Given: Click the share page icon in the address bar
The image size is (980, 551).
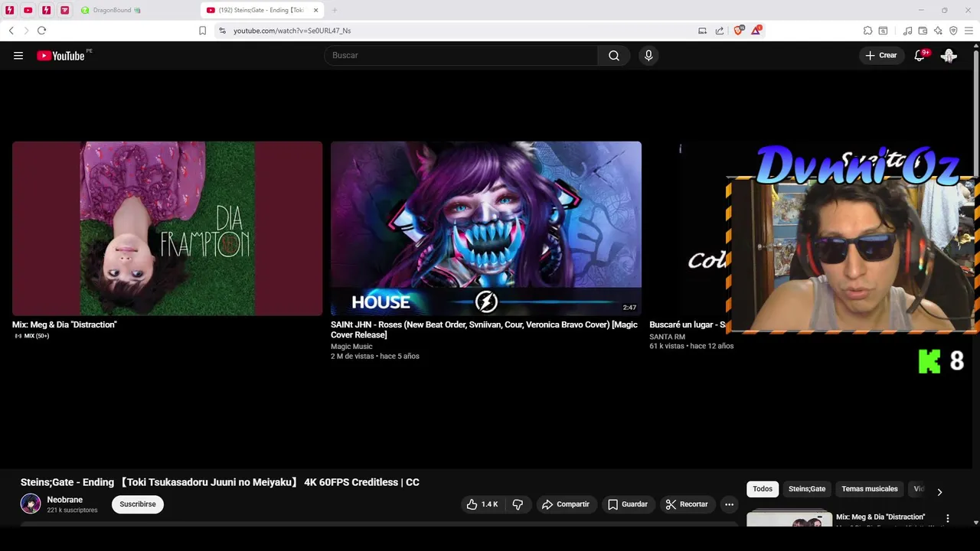Looking at the screenshot, I should (720, 31).
